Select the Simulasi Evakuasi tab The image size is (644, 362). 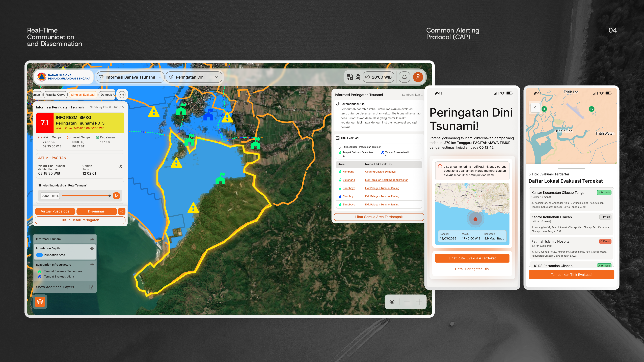83,95
